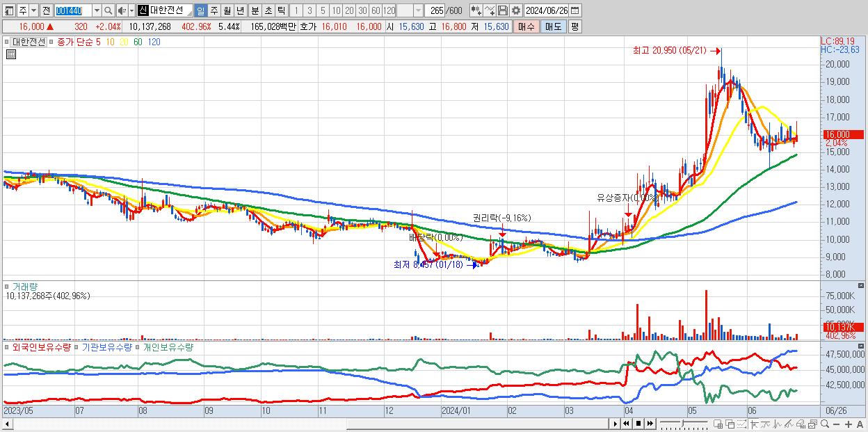868x432 pixels.
Task: Save the chart with the floppy disk icon
Action: coord(503,10)
